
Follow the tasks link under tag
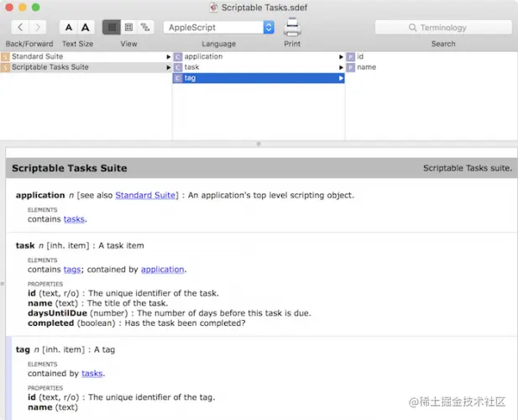[92, 374]
